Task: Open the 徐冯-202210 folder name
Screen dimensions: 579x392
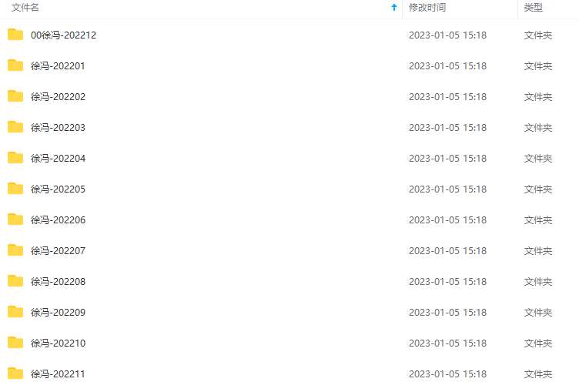Action: coord(58,343)
